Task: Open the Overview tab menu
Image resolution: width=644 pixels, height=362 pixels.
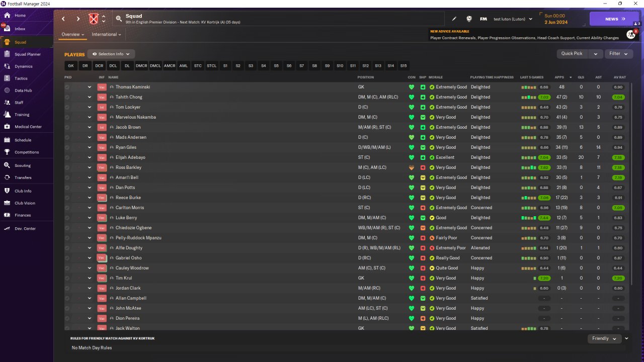Action: coord(73,35)
